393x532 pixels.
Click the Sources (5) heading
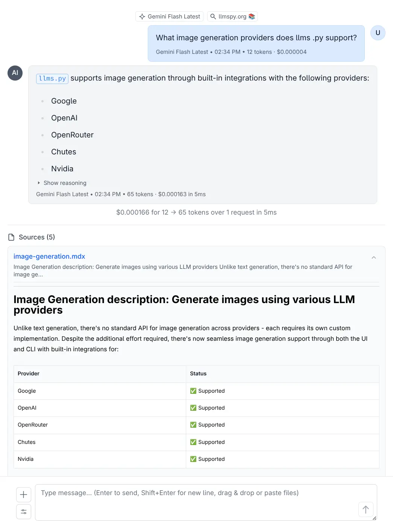(x=37, y=237)
